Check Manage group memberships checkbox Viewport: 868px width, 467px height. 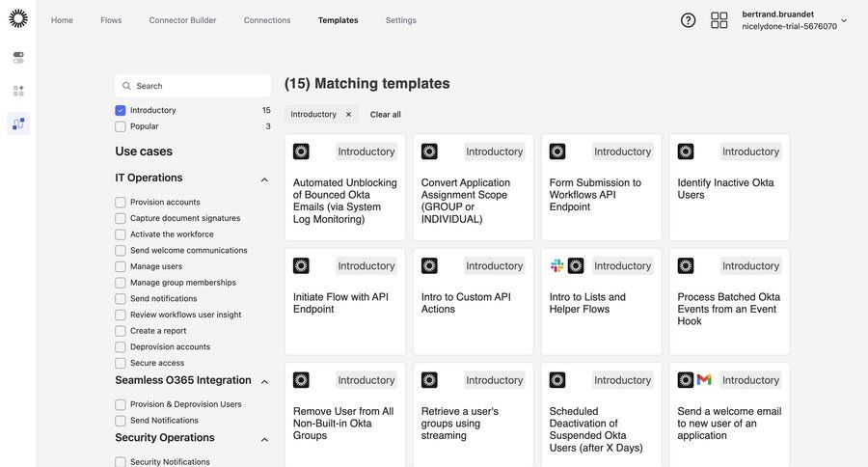[121, 283]
